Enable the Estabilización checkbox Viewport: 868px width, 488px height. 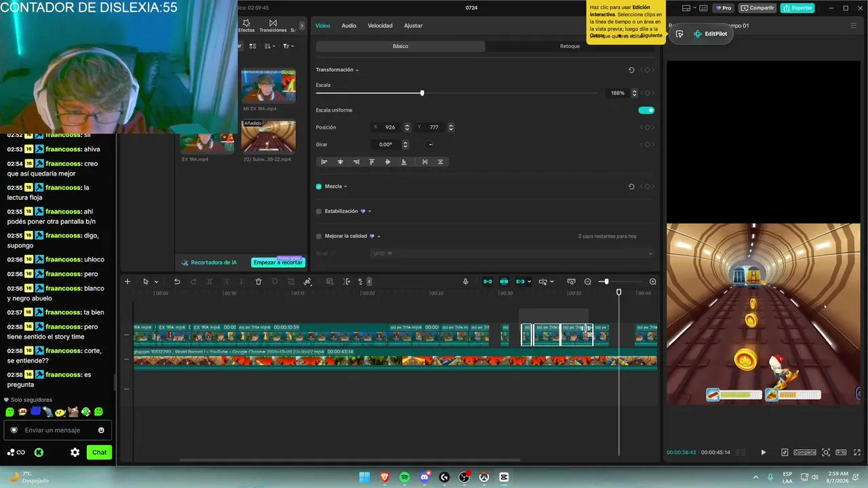point(319,211)
